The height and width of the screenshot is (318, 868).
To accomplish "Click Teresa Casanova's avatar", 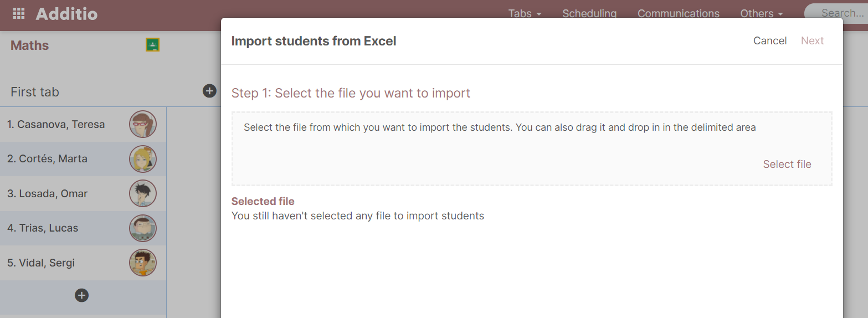I will (143, 124).
